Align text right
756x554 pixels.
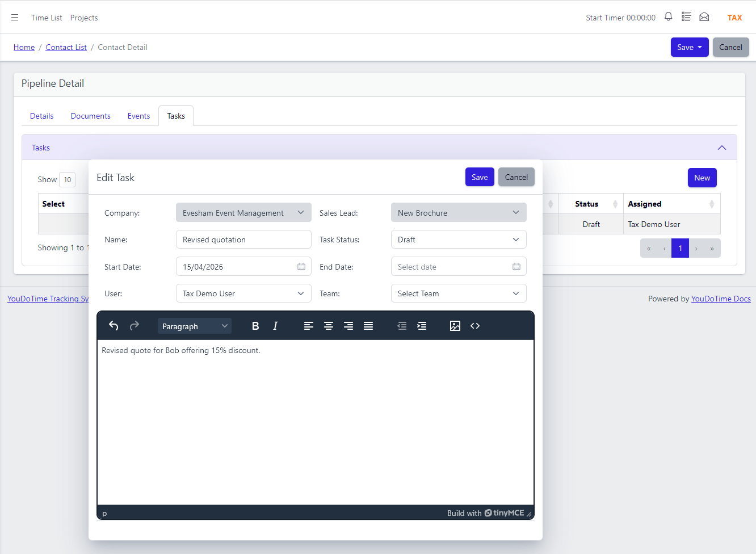(x=348, y=326)
